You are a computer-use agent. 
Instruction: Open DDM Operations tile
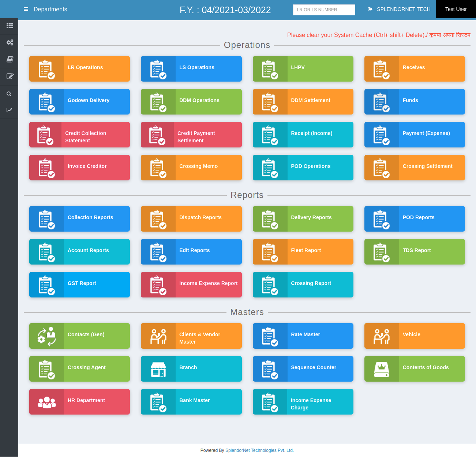(191, 102)
